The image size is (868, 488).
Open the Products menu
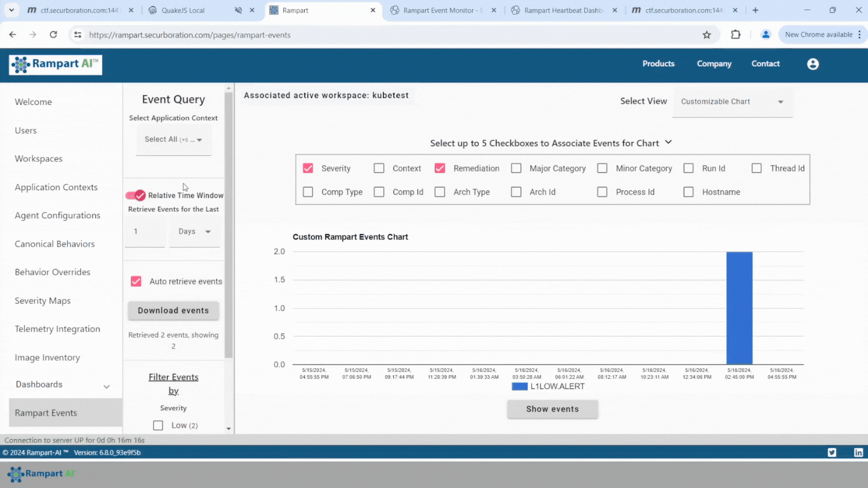658,64
